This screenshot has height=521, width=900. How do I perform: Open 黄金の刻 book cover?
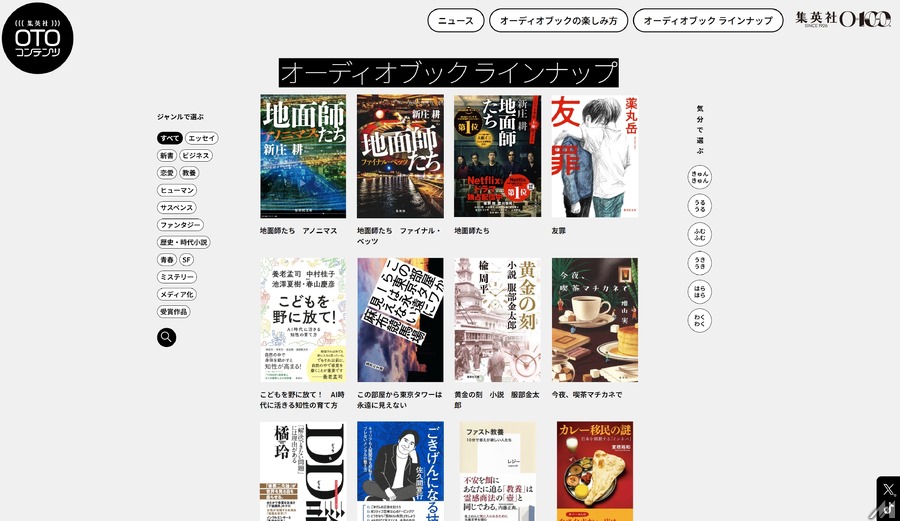498,320
